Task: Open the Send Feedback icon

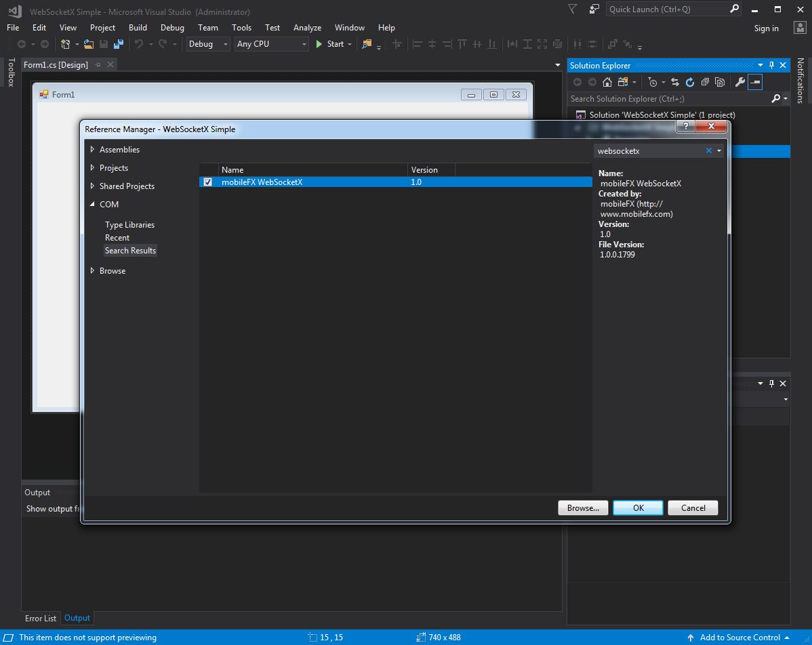Action: tap(594, 9)
